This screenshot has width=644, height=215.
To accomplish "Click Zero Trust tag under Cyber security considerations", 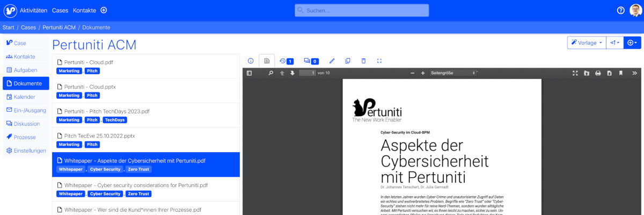I will 139,194.
